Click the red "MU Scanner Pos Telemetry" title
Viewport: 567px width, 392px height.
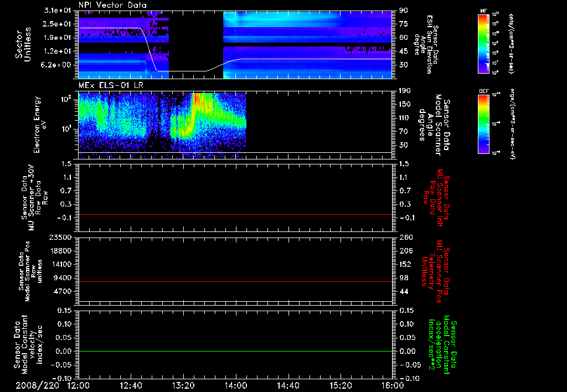point(436,271)
